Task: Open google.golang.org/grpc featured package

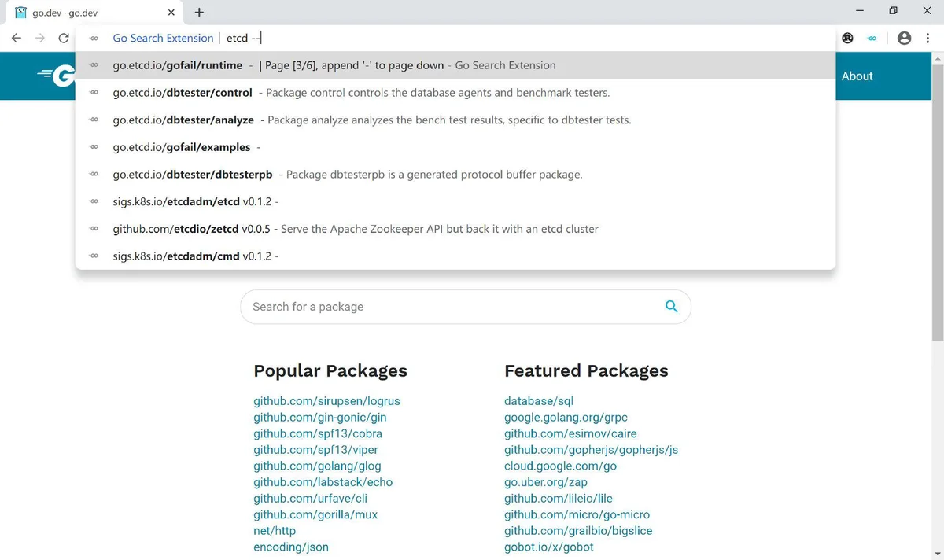Action: [566, 418]
